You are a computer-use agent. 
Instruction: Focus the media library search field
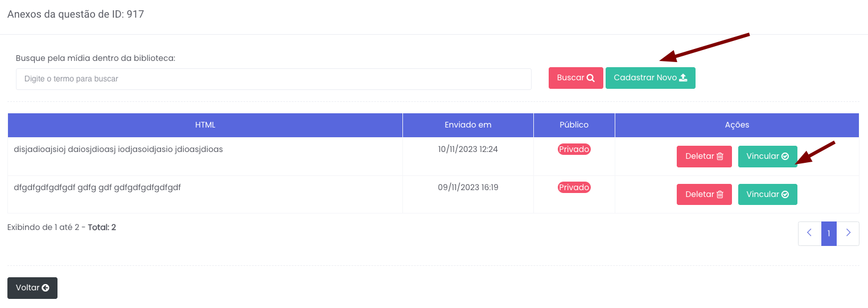click(273, 79)
